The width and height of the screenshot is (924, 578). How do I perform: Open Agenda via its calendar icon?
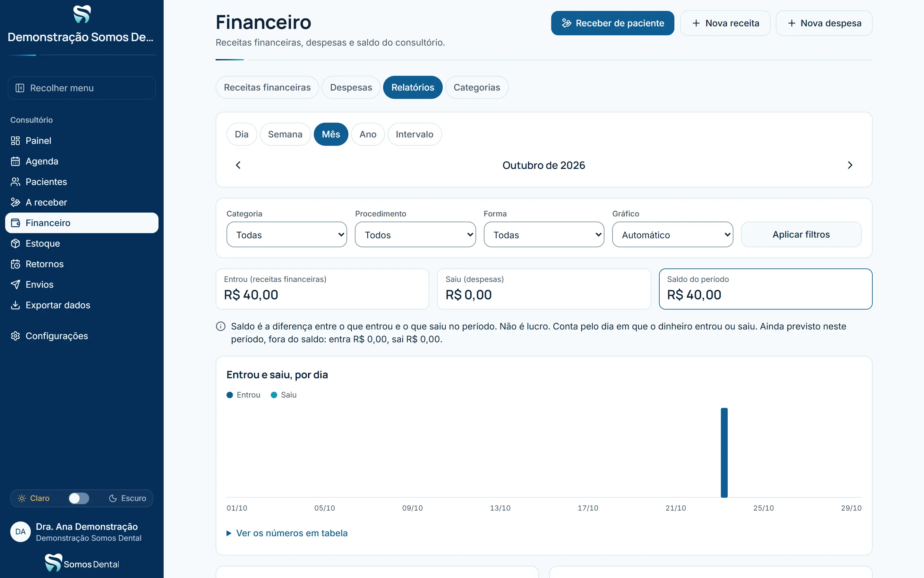15,161
